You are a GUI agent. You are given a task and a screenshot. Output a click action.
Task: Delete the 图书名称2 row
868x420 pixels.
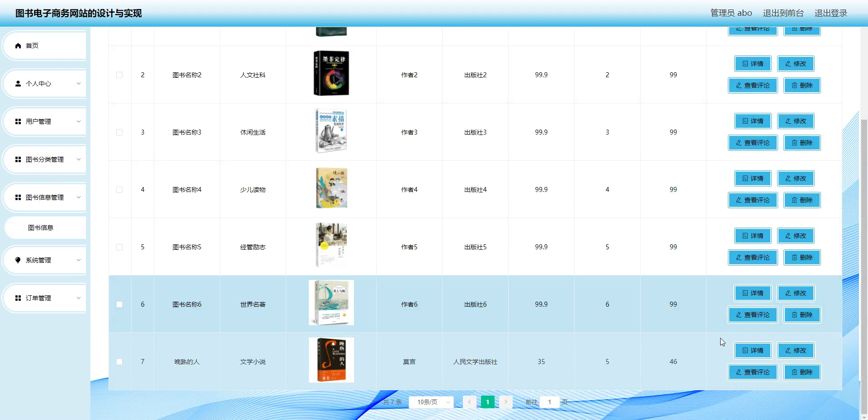802,85
